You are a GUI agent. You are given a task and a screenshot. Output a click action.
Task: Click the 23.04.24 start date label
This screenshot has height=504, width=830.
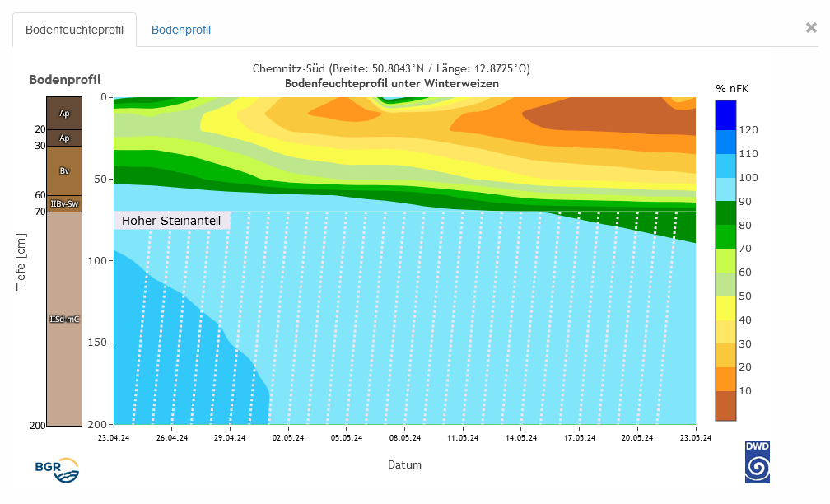[114, 438]
